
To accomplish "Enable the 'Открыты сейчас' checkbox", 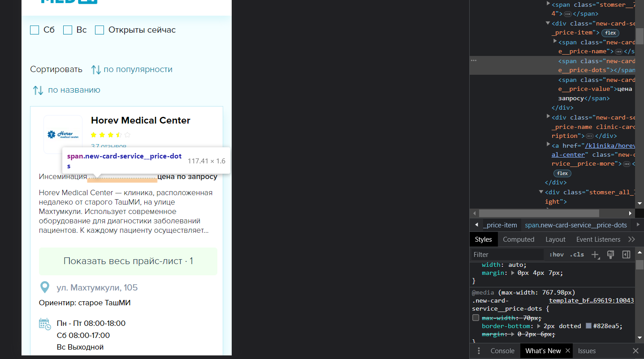I will [x=99, y=30].
